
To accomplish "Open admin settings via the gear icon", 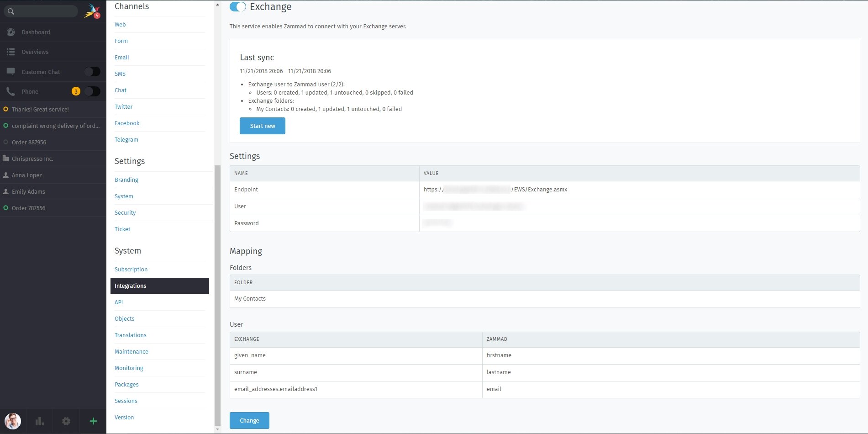I will [66, 421].
